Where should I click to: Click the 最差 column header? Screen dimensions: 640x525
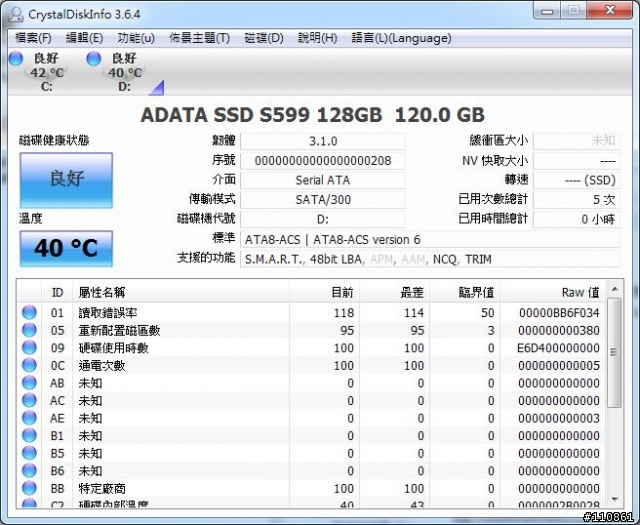395,292
